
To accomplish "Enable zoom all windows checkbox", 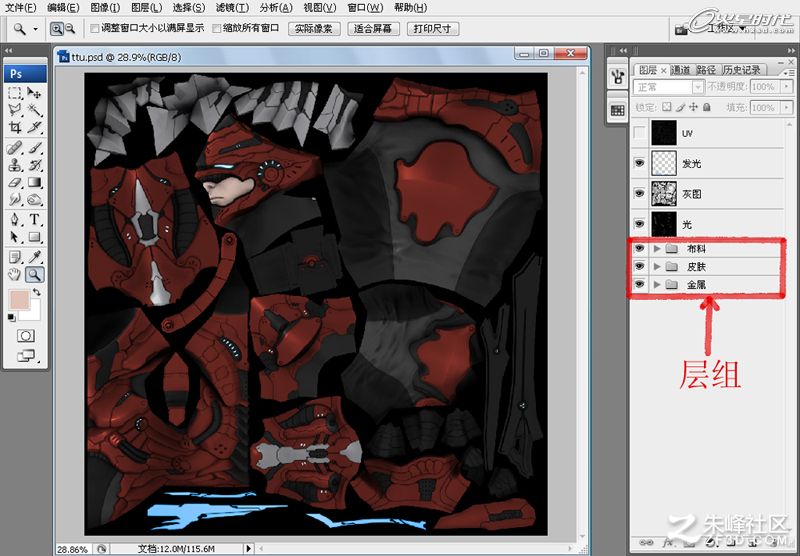I will (x=216, y=29).
